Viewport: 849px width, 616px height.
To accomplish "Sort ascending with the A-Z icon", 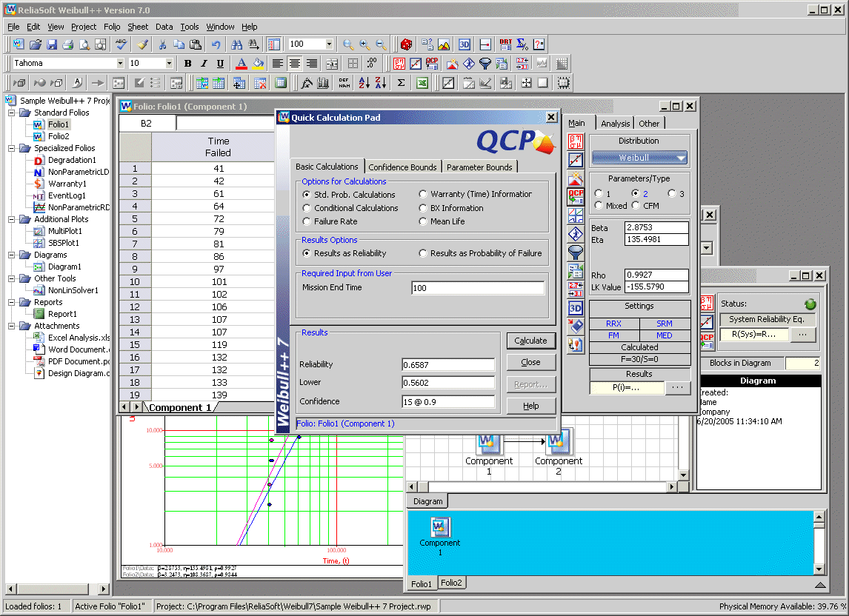I will pyautogui.click(x=364, y=83).
